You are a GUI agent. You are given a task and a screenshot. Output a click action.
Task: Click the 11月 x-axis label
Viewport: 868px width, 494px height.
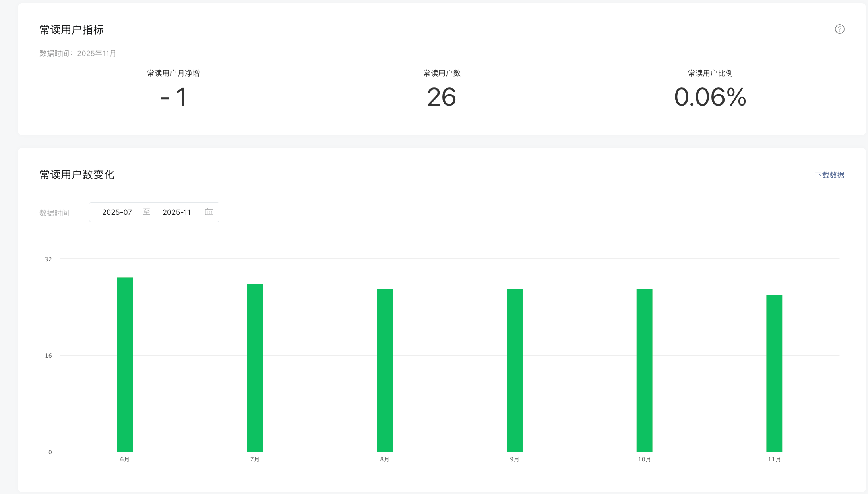click(774, 459)
